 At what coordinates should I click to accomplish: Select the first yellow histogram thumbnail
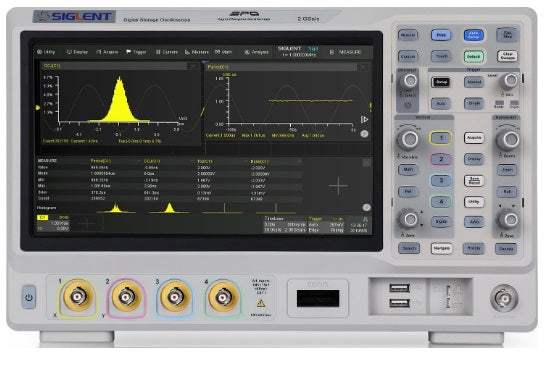(116, 208)
